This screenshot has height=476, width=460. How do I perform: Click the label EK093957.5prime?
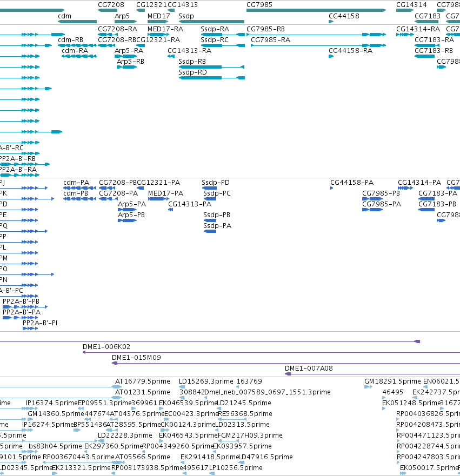tap(242, 446)
